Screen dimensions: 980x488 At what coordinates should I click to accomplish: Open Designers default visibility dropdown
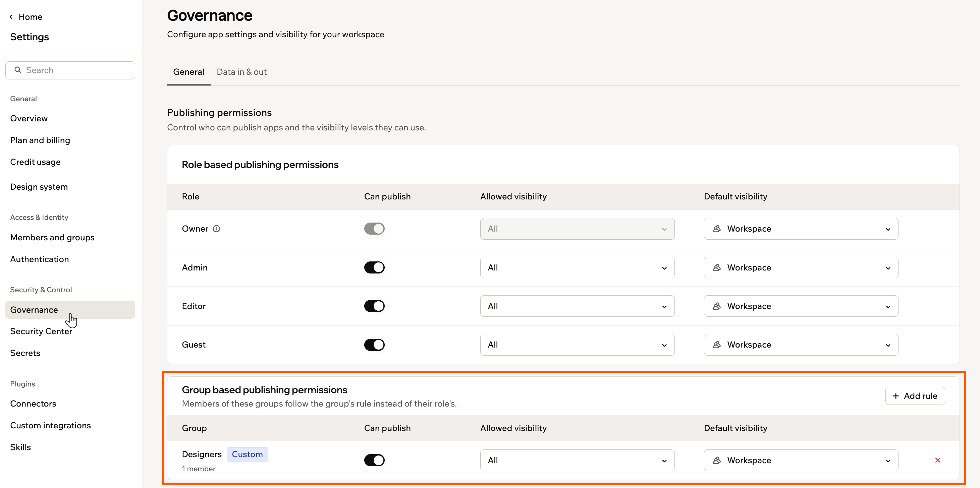pos(801,460)
